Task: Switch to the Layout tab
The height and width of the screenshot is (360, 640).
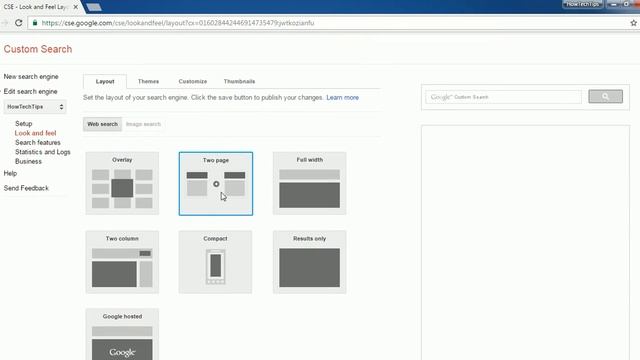Action: click(x=105, y=81)
